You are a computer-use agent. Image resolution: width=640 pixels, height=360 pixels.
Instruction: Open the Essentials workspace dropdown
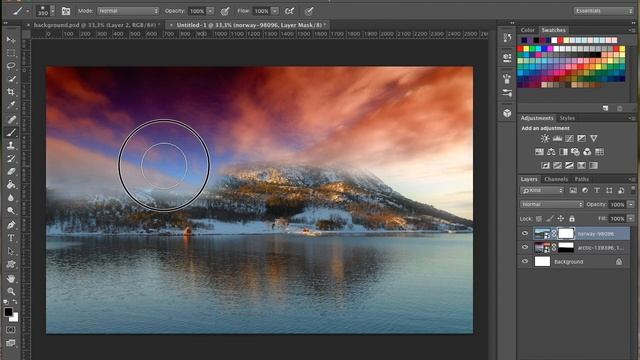[x=603, y=11]
